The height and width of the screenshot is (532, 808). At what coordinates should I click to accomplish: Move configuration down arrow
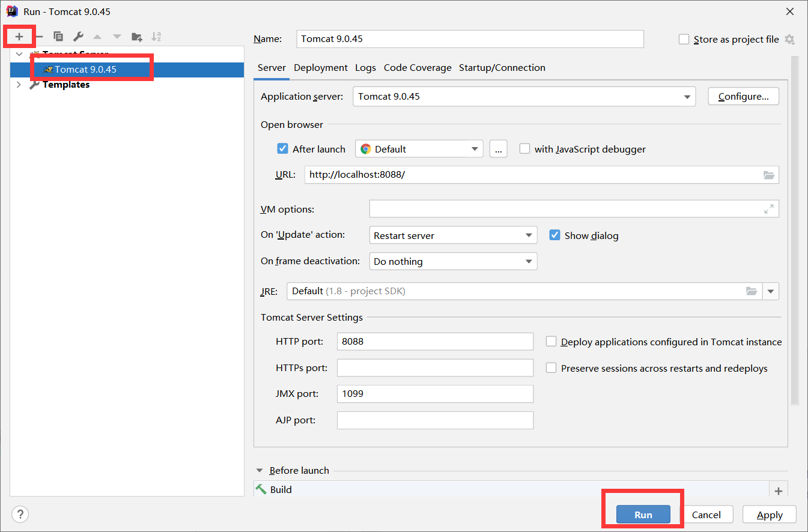117,37
